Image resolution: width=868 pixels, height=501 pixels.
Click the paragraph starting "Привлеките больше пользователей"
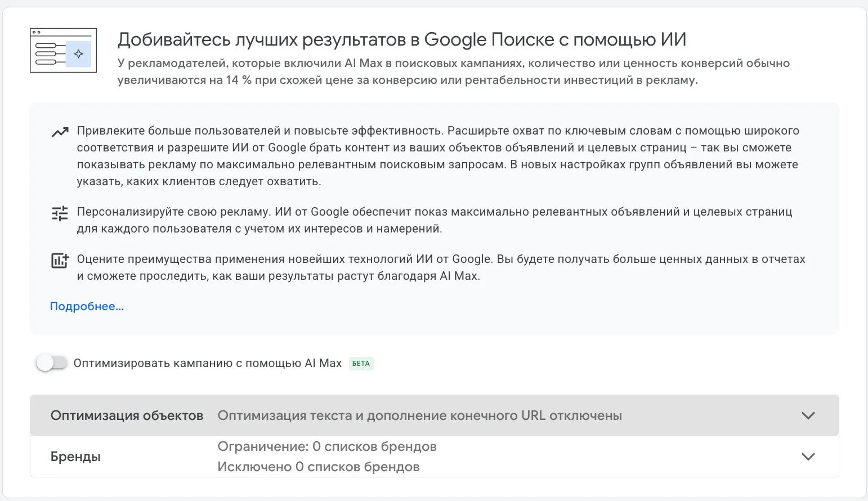click(x=438, y=156)
